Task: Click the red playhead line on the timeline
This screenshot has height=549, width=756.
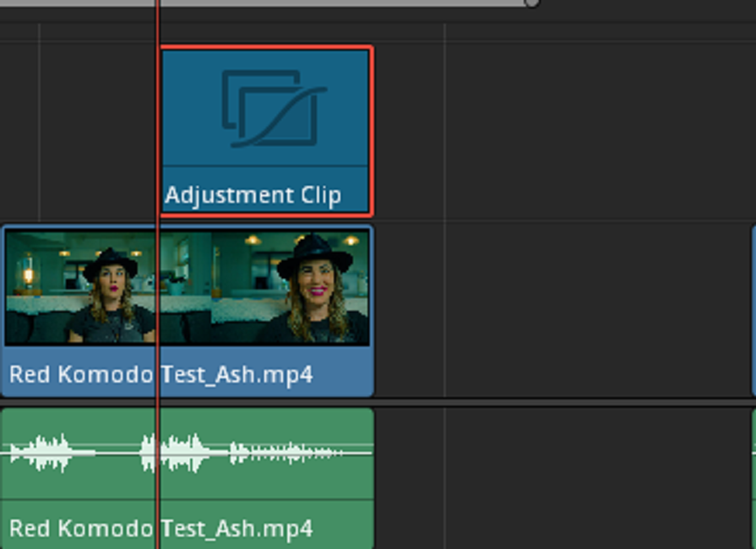Action: point(157,274)
